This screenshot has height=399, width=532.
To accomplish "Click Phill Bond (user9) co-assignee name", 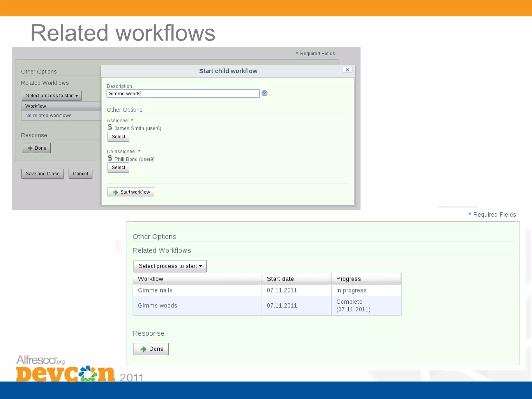I will (x=135, y=159).
